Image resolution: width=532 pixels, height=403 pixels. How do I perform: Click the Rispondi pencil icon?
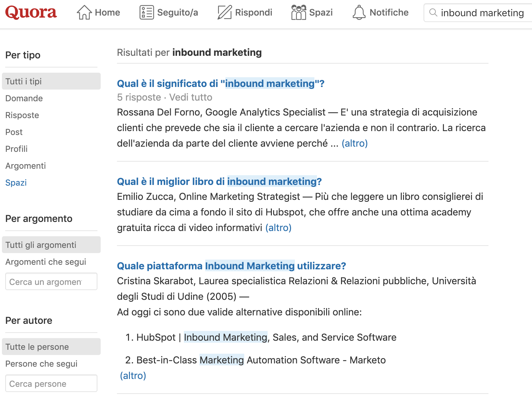(224, 12)
